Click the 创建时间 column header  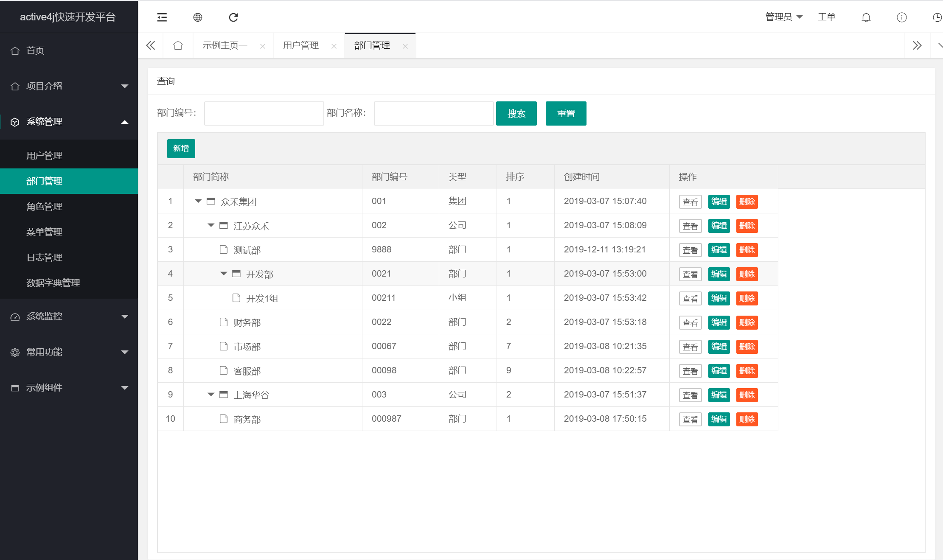coord(612,177)
